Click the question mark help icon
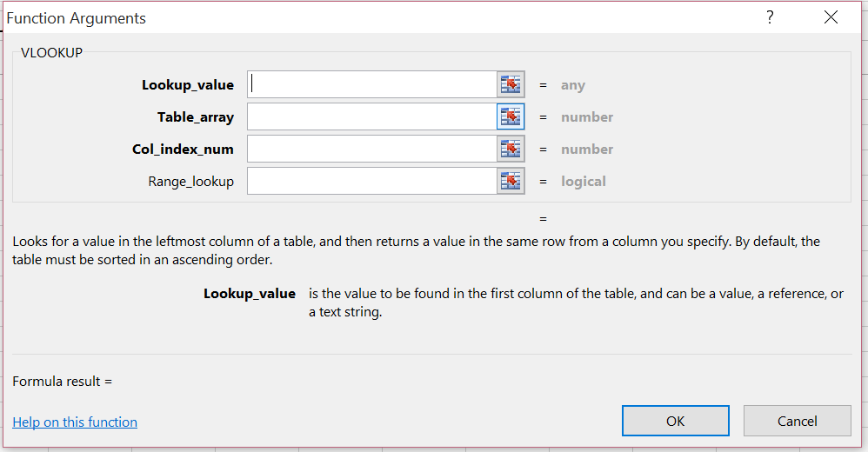Screen dimensions: 868x452 coord(770,18)
